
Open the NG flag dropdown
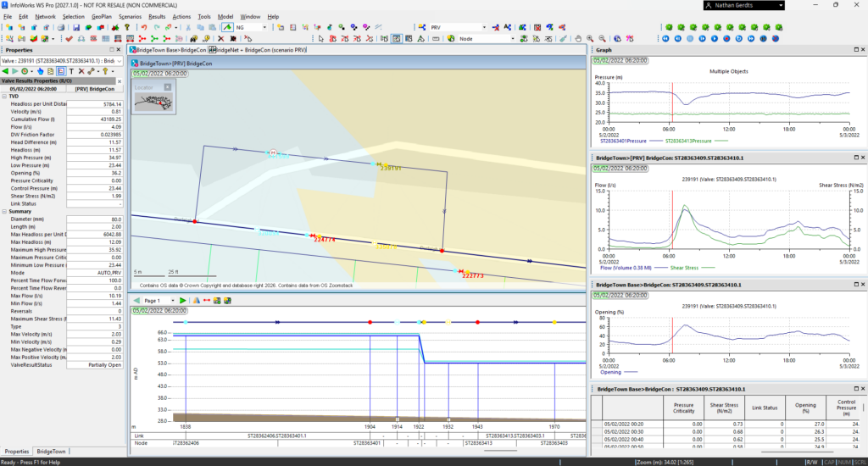pyautogui.click(x=264, y=27)
